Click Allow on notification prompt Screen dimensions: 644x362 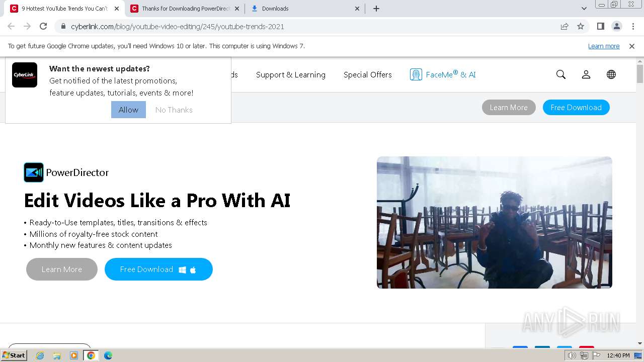point(128,110)
